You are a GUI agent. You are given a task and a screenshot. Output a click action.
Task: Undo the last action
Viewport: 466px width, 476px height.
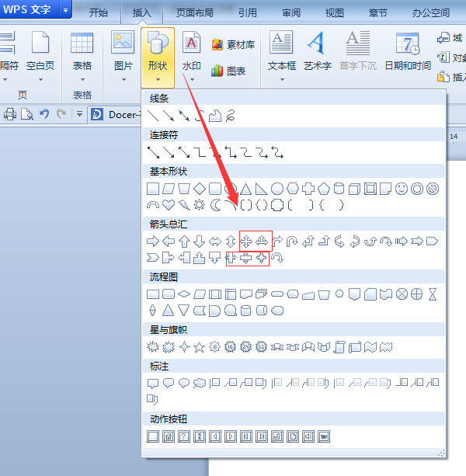tap(44, 114)
